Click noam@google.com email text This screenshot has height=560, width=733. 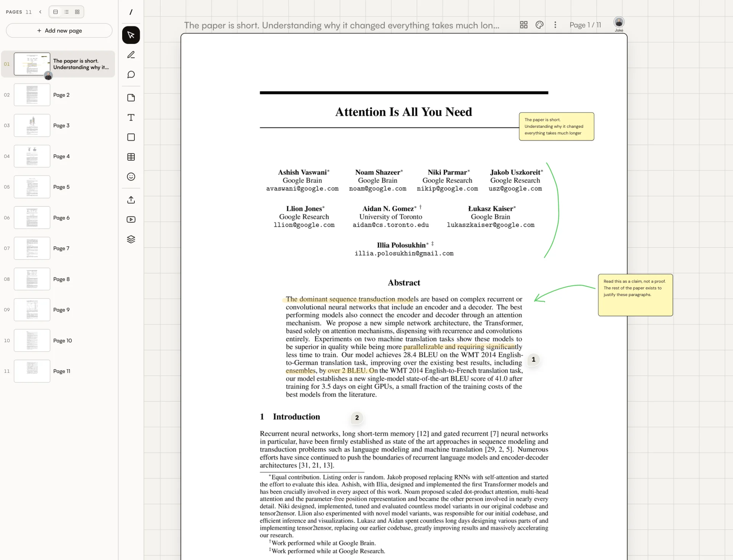pos(378,189)
